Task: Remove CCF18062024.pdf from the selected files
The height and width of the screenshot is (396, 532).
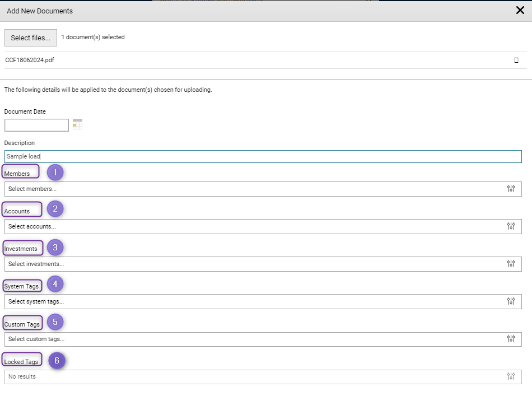Action: (x=516, y=60)
